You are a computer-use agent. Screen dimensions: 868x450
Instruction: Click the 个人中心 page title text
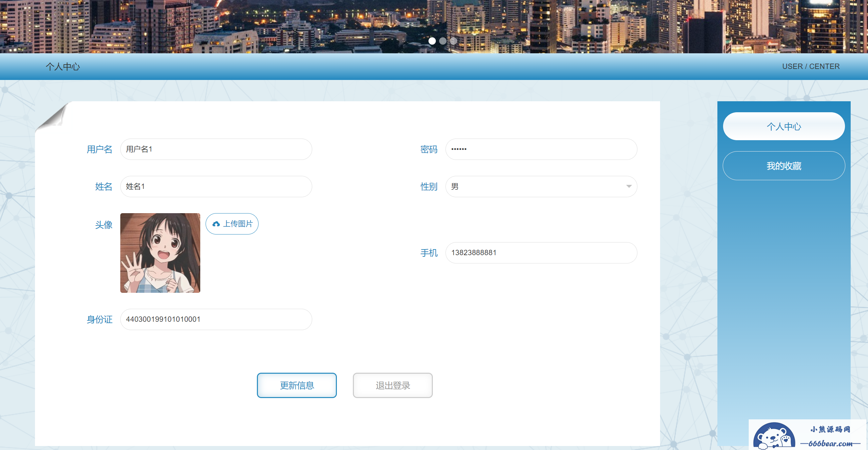(63, 67)
